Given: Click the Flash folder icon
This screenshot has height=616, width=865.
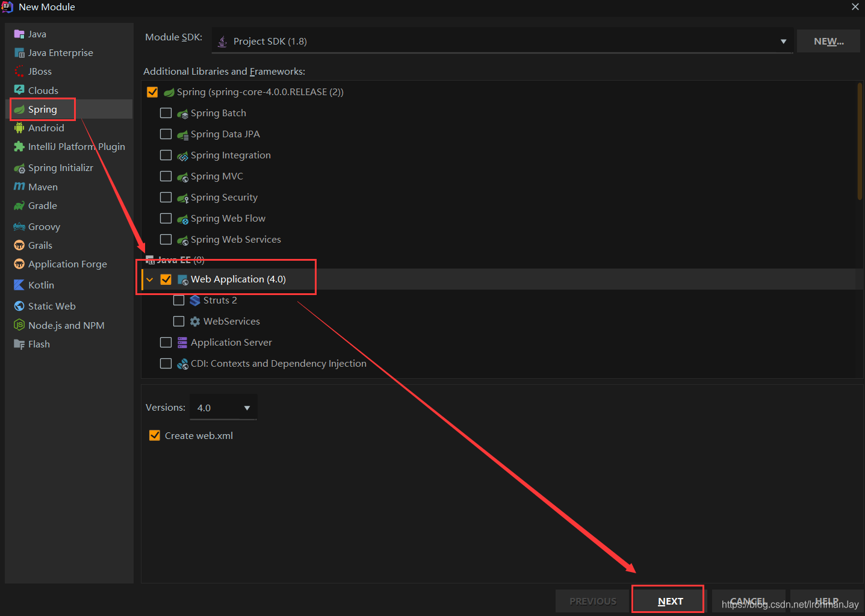Looking at the screenshot, I should click(19, 344).
